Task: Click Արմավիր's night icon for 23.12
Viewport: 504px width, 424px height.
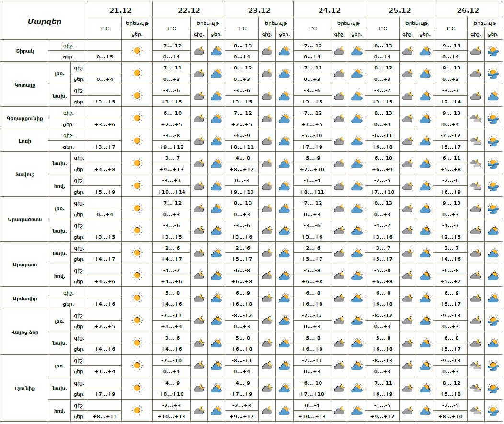Action: 267,298
